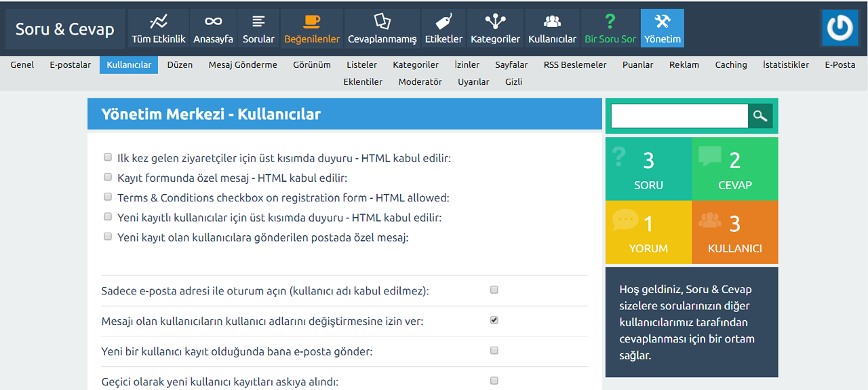Open the Puanlar admin tab
The image size is (868, 390).
pos(637,65)
